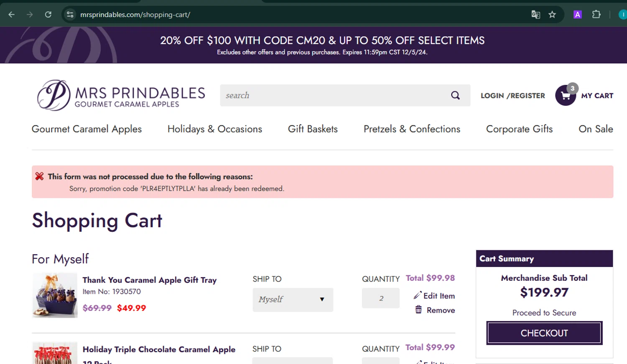Open the Corporate Gifts menu

pyautogui.click(x=519, y=129)
